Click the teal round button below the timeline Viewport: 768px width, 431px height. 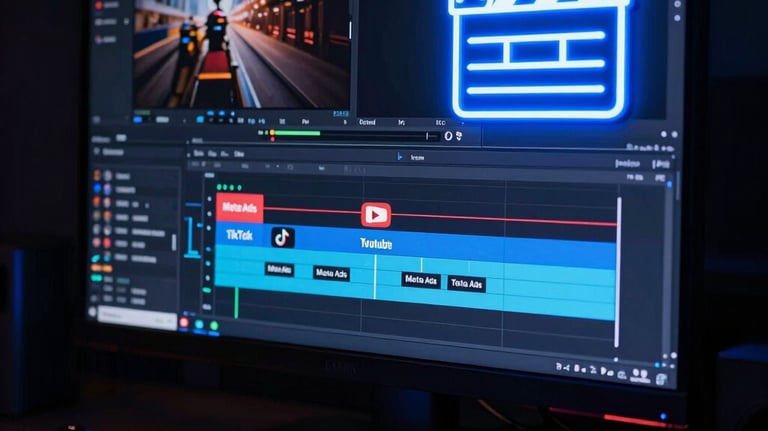[x=199, y=324]
